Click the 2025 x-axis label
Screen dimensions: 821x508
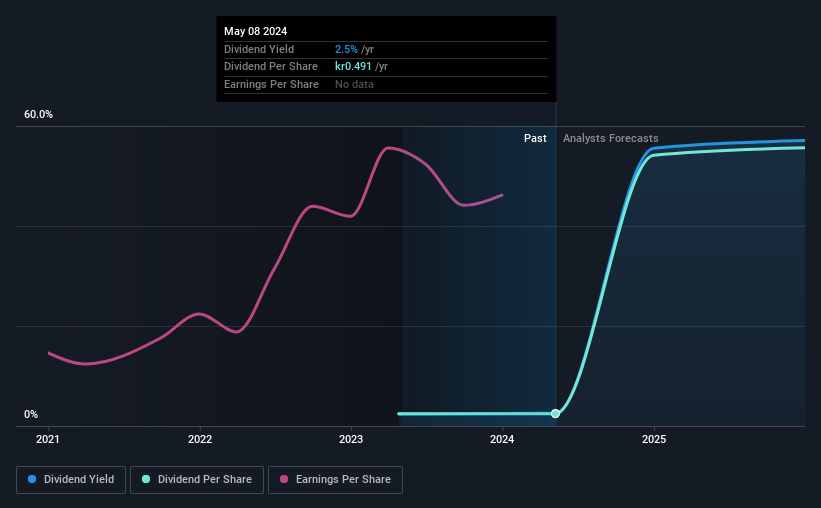click(654, 439)
